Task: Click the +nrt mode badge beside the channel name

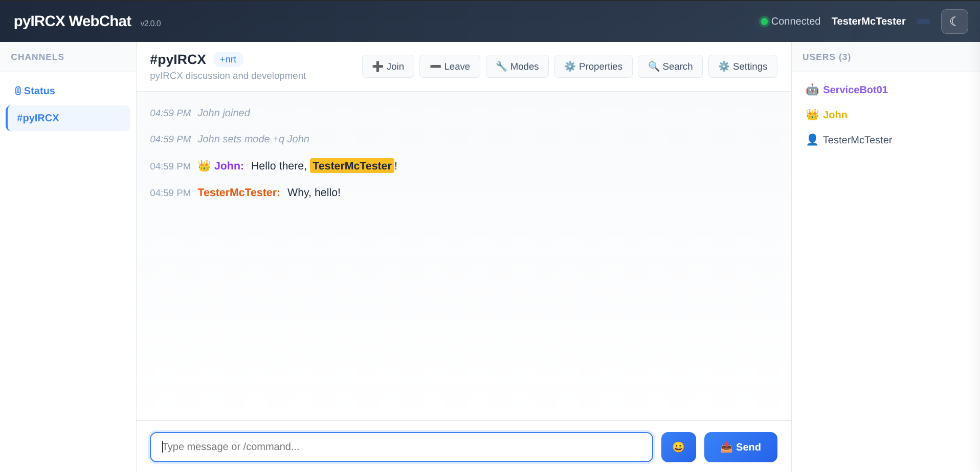Action: [x=228, y=59]
